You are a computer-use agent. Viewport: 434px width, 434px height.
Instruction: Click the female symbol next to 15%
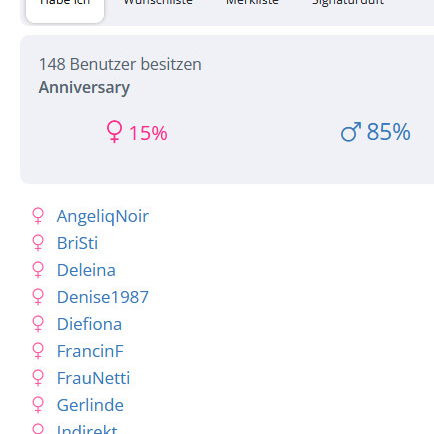(114, 132)
